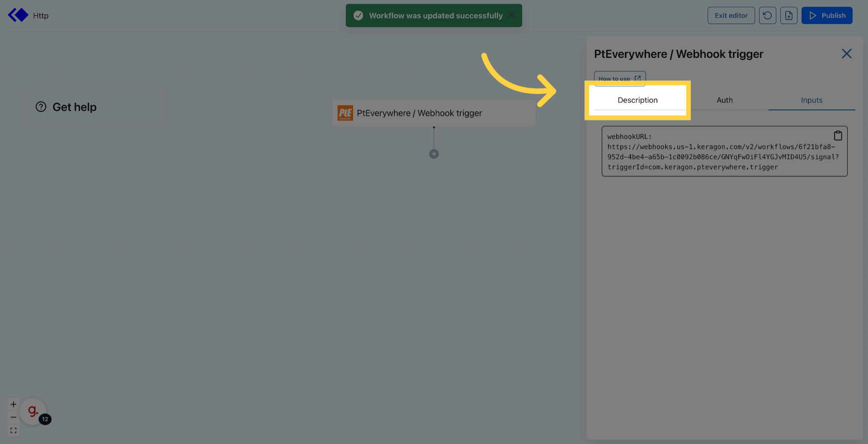868x444 pixels.
Task: Zoom out on the canvas
Action: pyautogui.click(x=13, y=417)
